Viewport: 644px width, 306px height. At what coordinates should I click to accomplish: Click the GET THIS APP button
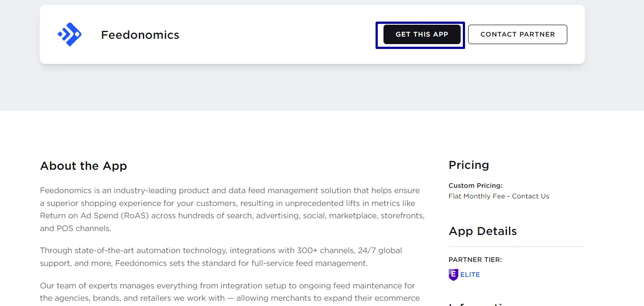422,34
